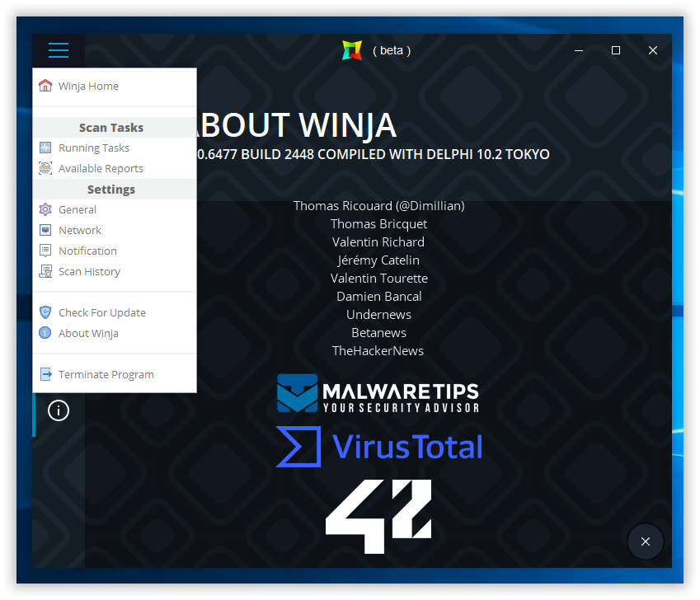Click the Terminate Program exit icon

tap(45, 374)
